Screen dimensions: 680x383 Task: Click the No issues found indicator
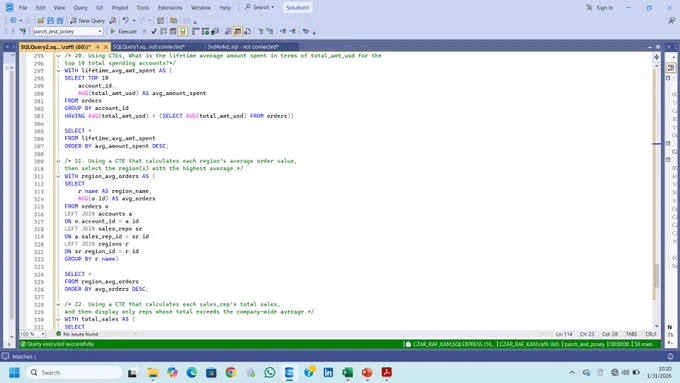point(77,334)
